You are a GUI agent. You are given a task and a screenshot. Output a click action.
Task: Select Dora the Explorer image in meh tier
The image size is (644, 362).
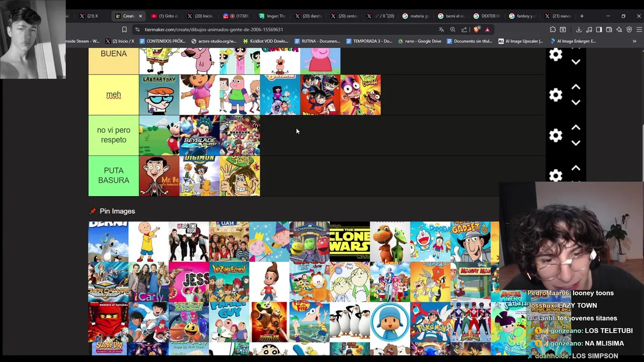tap(199, 95)
